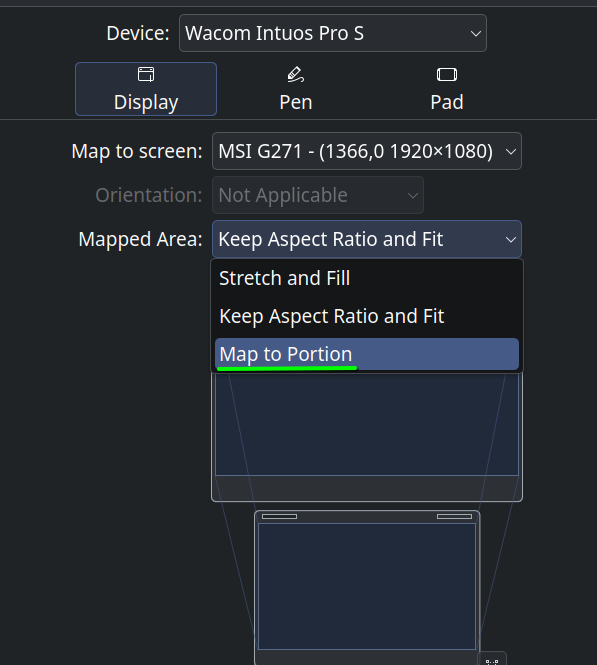This screenshot has width=597, height=665.
Task: Open the Mapped Area combo box
Action: click(367, 239)
